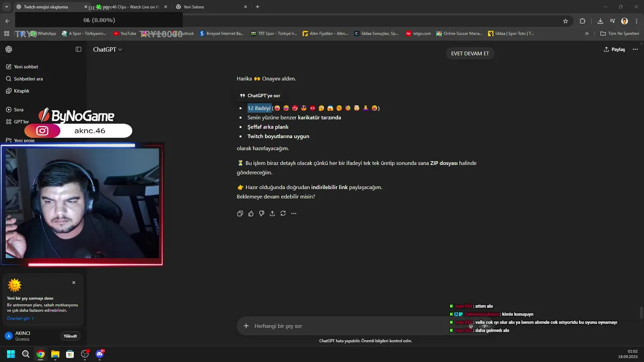
Task: Click the Paylaş share button
Action: click(614, 49)
